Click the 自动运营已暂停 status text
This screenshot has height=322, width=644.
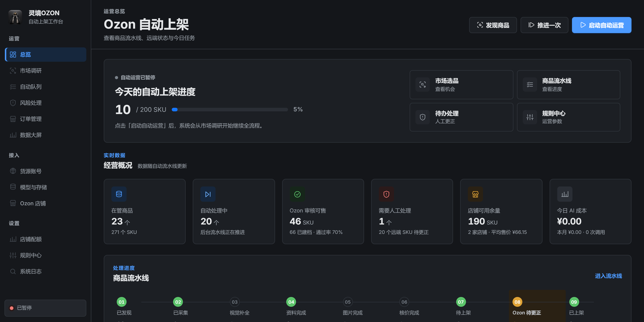138,78
